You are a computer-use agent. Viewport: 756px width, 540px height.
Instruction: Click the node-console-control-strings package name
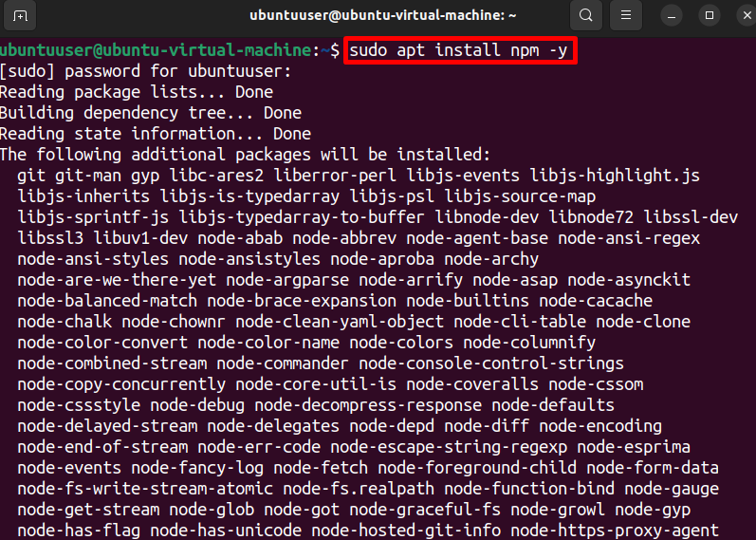(491, 363)
